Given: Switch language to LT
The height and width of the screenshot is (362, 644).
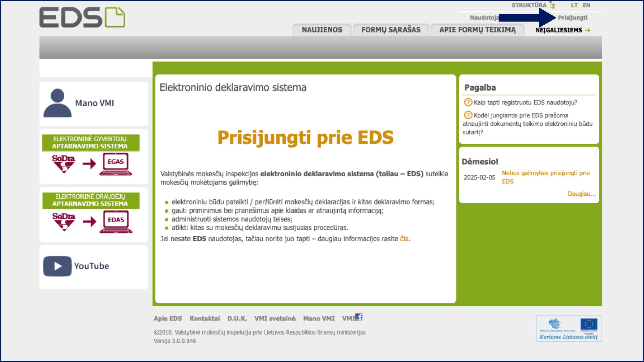Looking at the screenshot, I should coord(574,5).
